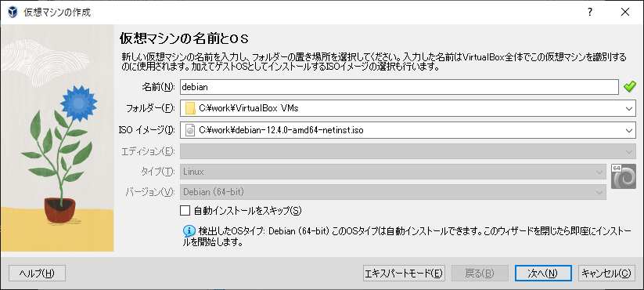
Task: Close the 仮想マシンの作成 dialog
Action: (625, 12)
